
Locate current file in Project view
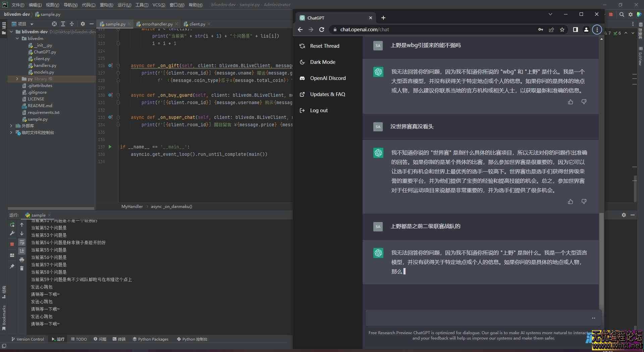tap(54, 24)
